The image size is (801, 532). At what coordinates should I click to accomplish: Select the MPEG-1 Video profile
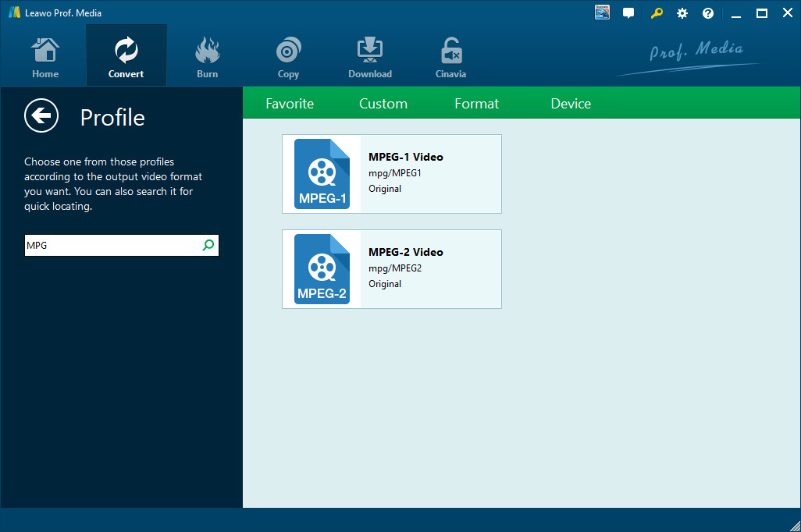click(391, 174)
